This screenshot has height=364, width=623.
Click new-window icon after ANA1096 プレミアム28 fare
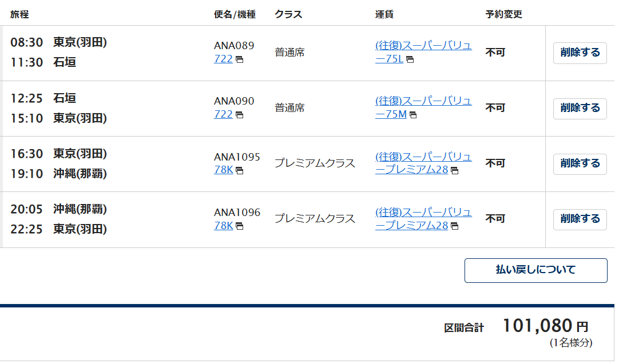coord(455,226)
